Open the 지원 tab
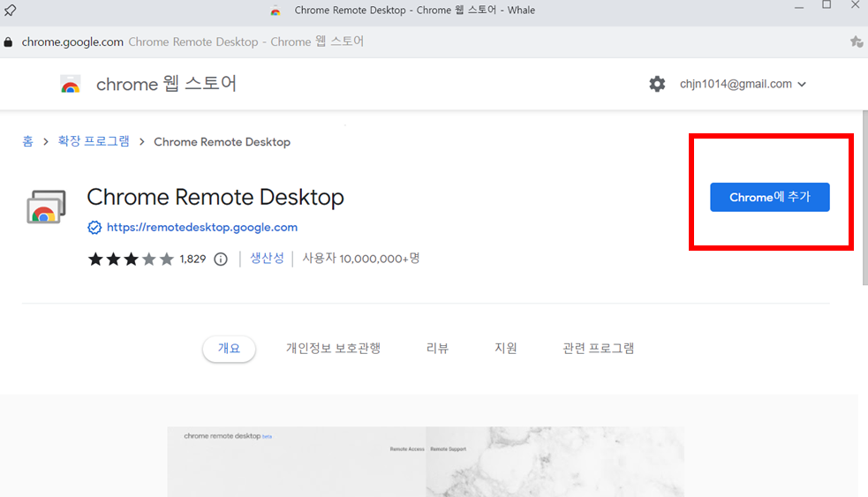This screenshot has height=497, width=868. 506,349
